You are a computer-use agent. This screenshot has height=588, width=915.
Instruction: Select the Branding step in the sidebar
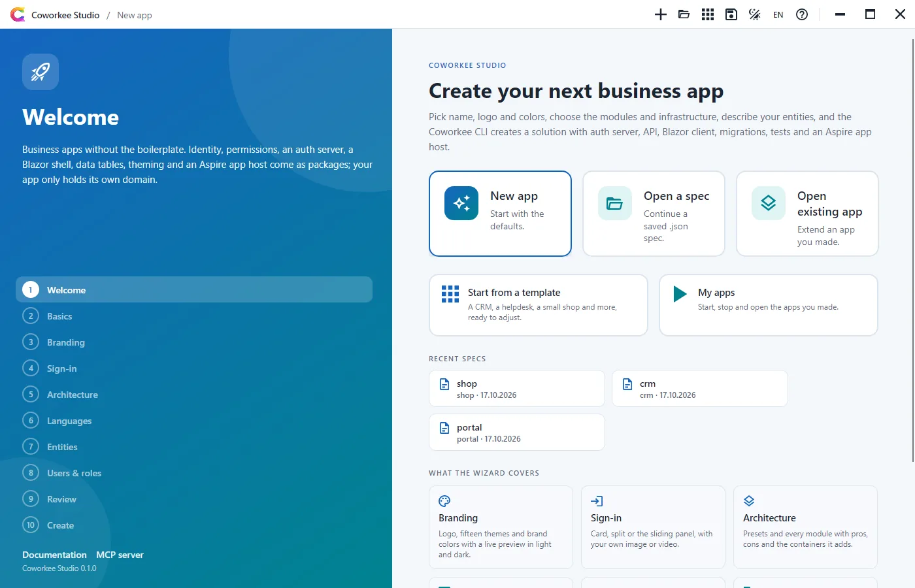point(194,342)
